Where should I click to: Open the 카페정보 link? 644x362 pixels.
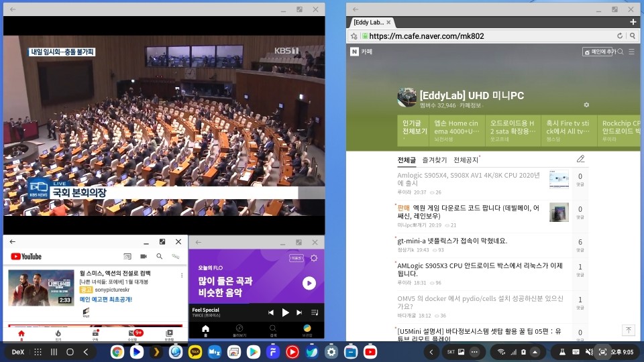coord(470,105)
